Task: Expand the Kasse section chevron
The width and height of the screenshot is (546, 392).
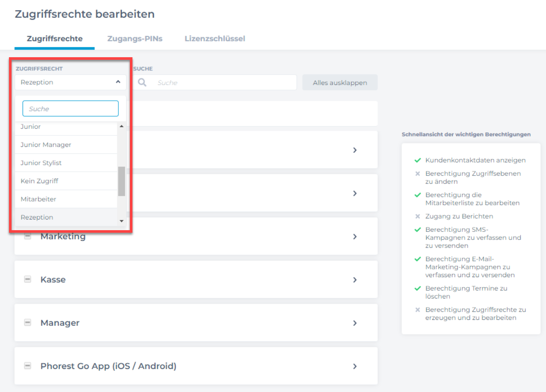Action: point(355,280)
